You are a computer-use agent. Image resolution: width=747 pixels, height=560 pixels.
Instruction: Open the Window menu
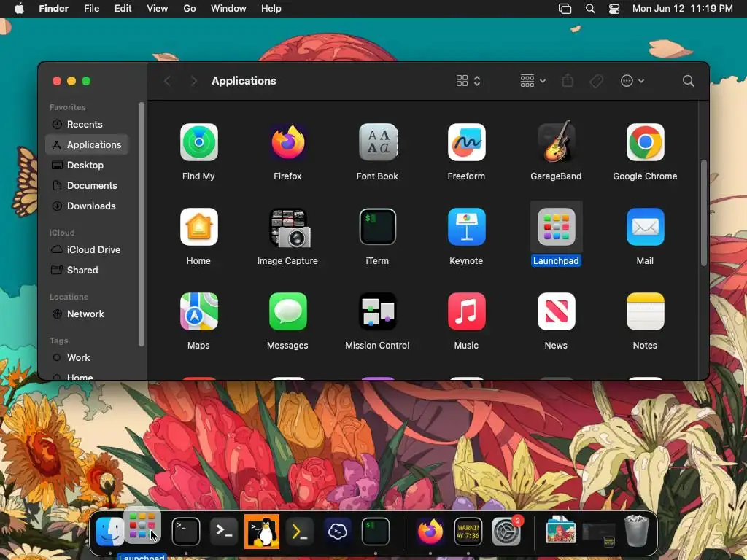tap(228, 9)
